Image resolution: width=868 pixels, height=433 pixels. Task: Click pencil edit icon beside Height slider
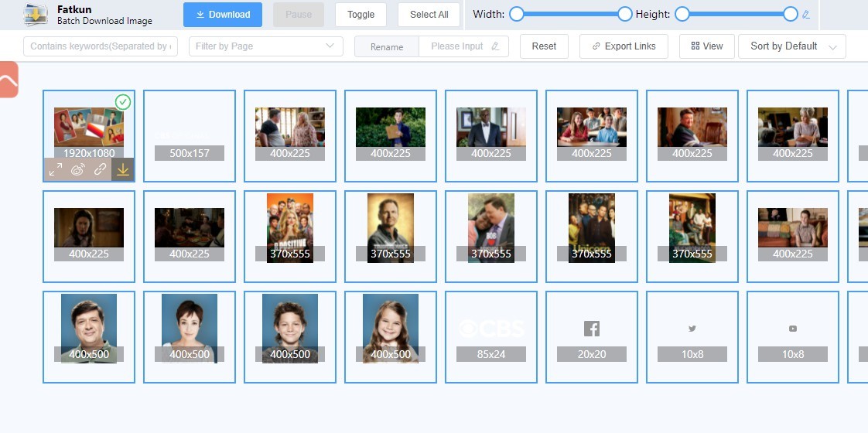pyautogui.click(x=806, y=15)
